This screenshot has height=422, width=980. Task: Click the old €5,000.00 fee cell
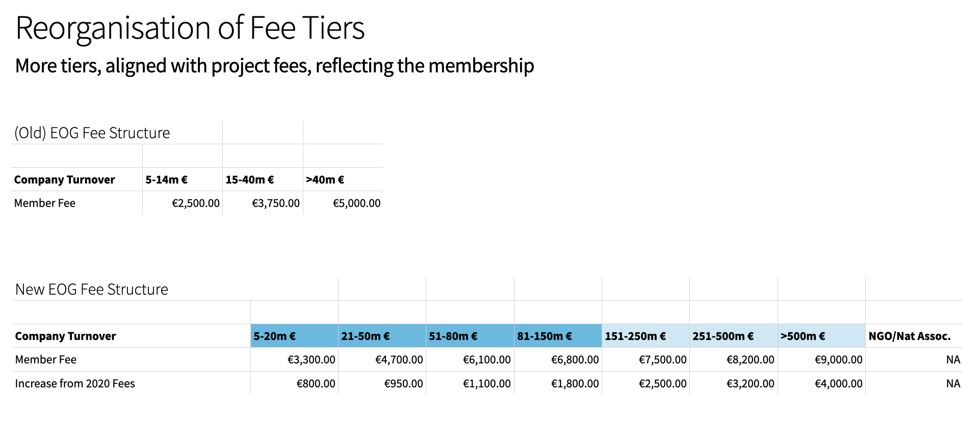[343, 203]
